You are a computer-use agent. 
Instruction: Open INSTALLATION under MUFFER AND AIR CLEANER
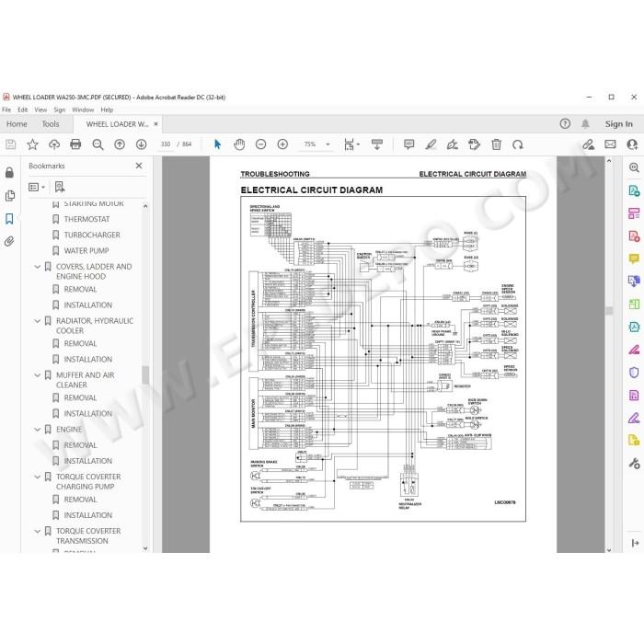click(88, 413)
